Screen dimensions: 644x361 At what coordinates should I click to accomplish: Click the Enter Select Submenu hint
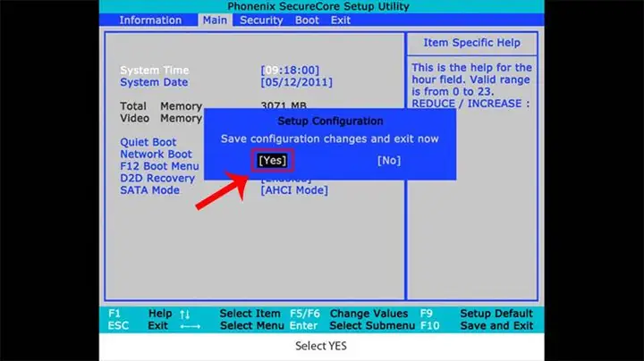352,326
